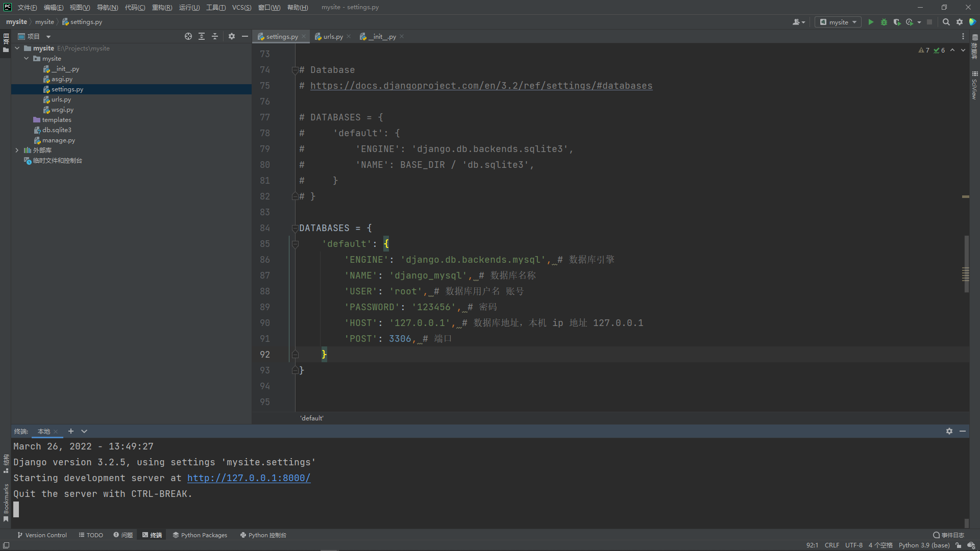Switch to the __init__.py editor tab
This screenshot has height=551, width=980.
tap(382, 36)
